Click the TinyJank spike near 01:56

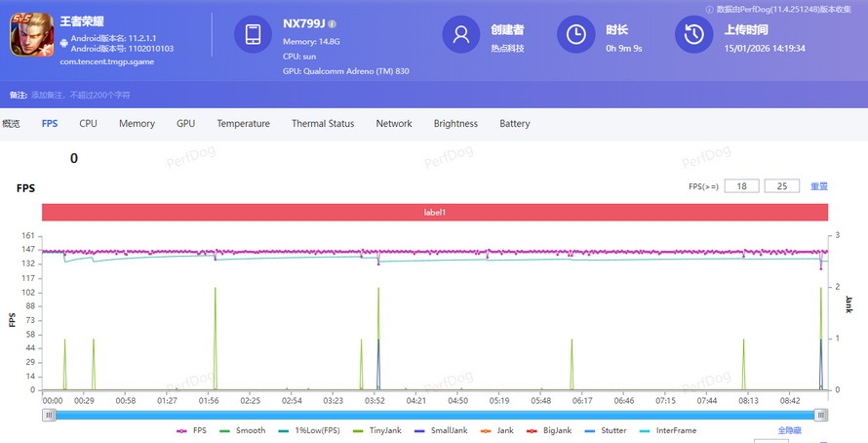point(216,338)
